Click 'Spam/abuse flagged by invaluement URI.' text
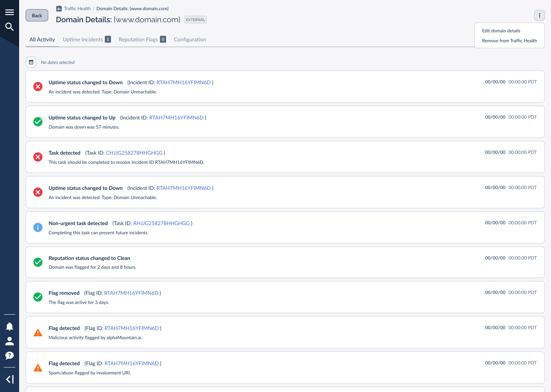The width and height of the screenshot is (551, 392). tap(90, 373)
